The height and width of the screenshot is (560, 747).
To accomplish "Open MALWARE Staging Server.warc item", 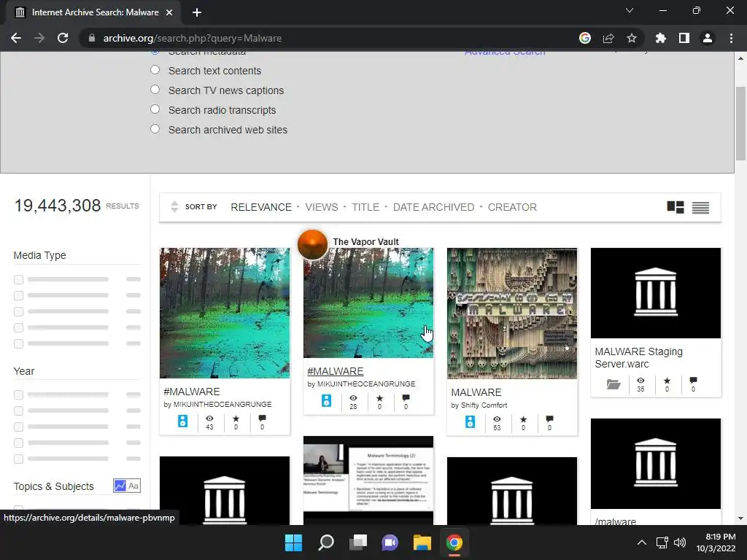I will (x=638, y=357).
